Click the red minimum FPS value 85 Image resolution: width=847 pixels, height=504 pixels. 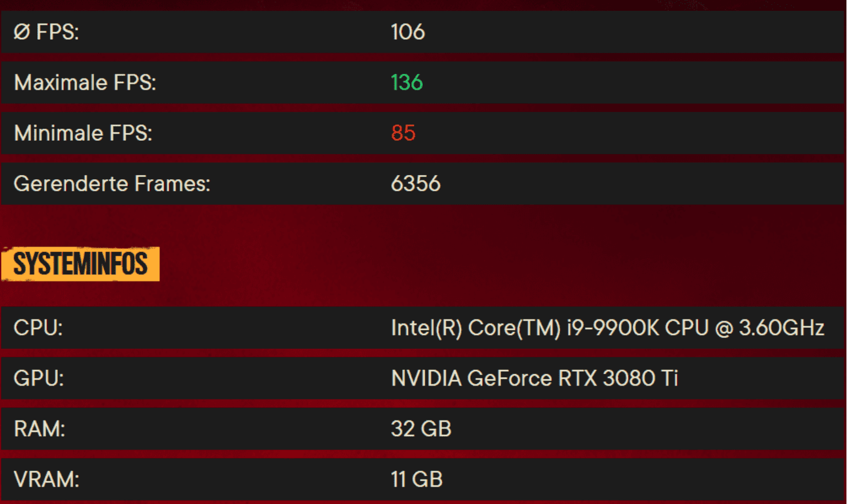pos(403,133)
